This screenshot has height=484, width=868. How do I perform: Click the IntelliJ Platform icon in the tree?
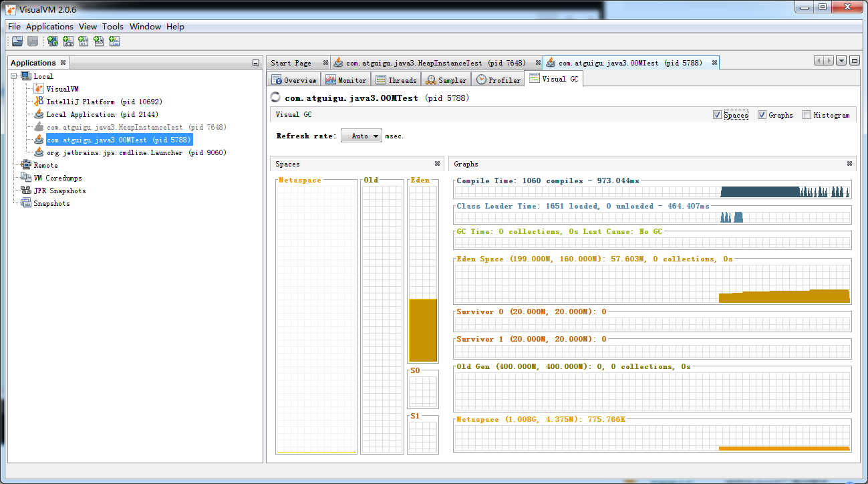coord(39,102)
